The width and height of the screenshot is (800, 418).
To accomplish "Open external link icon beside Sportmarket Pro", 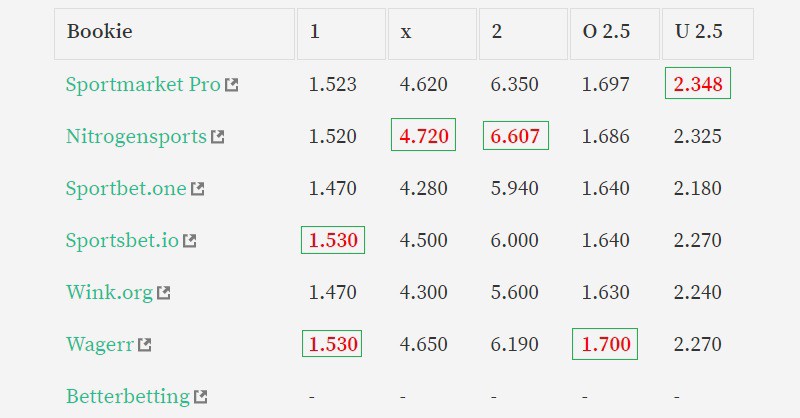I will pos(232,85).
